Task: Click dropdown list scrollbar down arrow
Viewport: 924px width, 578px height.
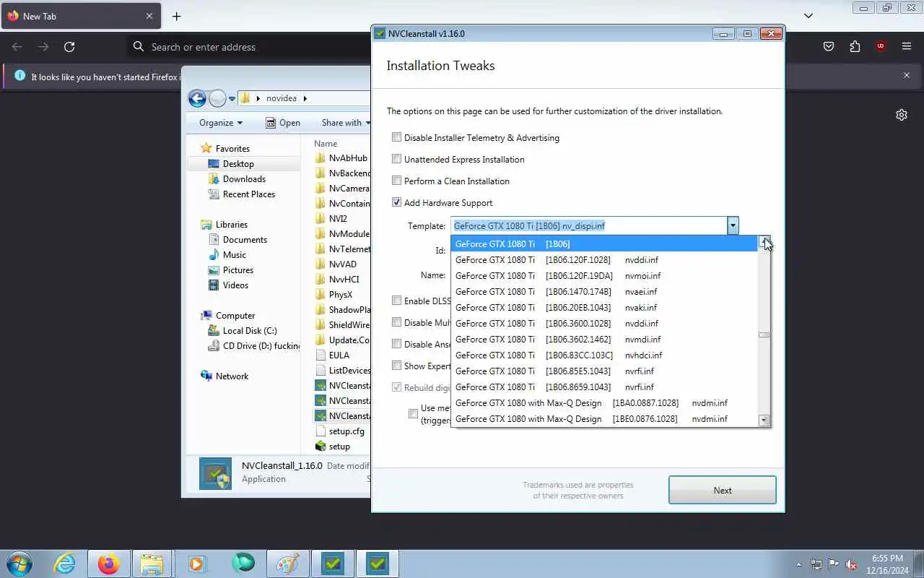Action: coord(764,420)
